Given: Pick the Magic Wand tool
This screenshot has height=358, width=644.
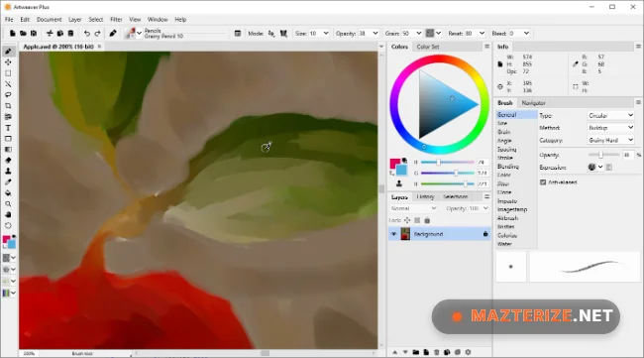Looking at the screenshot, I should click(x=8, y=84).
